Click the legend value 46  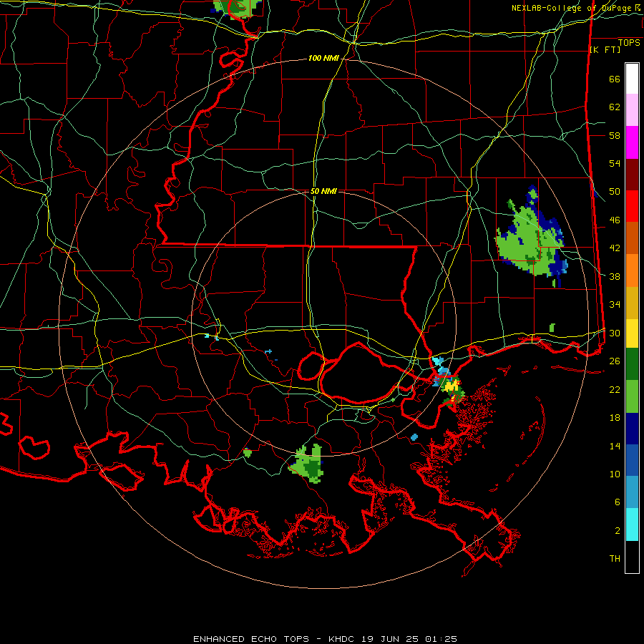tap(615, 220)
